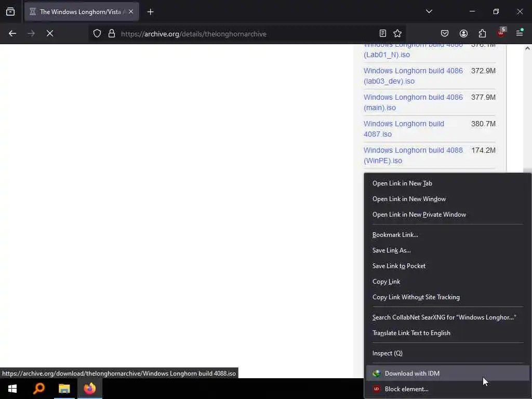Image resolution: width=532 pixels, height=399 pixels.
Task: Select Bookmark Link… menu entry
Action: pos(448,235)
